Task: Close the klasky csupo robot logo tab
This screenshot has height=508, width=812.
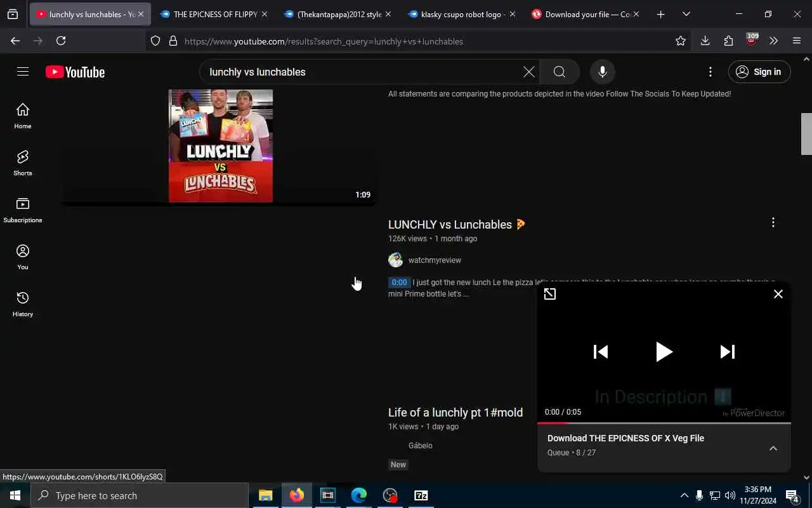Action: tap(512, 14)
